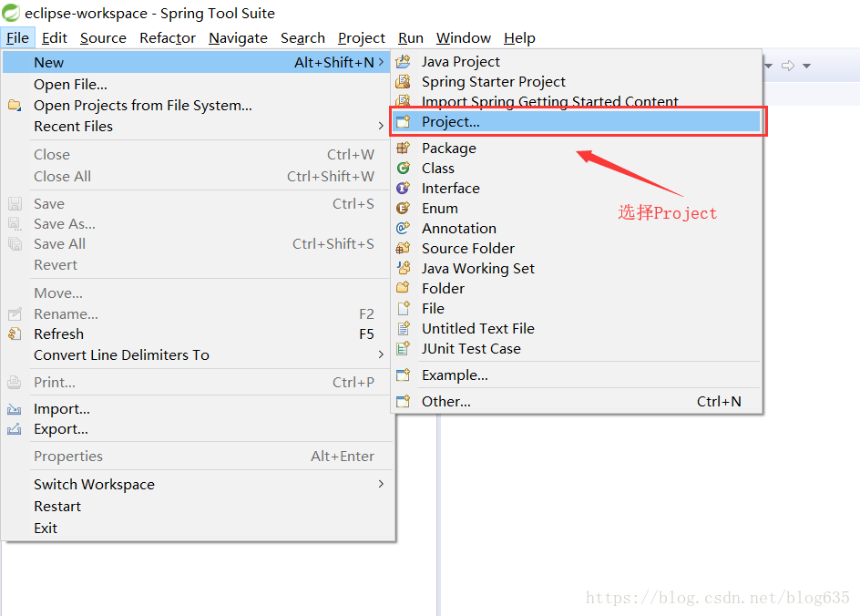Open the File menu
860x616 pixels.
[17, 38]
